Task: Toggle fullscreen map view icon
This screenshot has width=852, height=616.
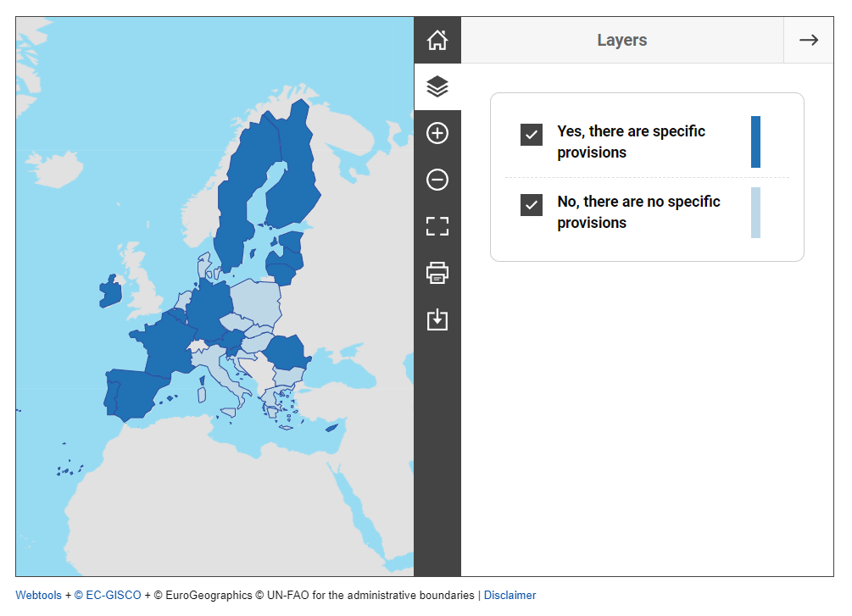Action: coord(437,226)
